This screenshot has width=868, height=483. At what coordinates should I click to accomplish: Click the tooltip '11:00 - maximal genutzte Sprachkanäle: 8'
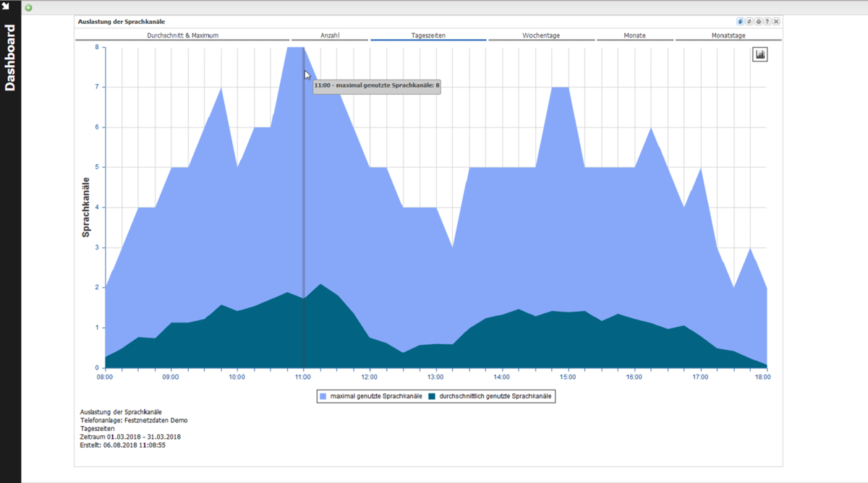click(377, 85)
